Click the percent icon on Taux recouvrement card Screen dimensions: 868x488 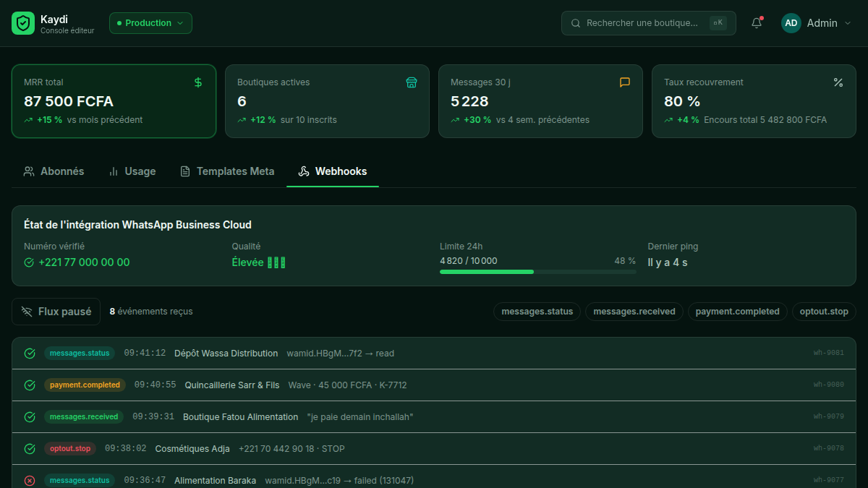[838, 82]
